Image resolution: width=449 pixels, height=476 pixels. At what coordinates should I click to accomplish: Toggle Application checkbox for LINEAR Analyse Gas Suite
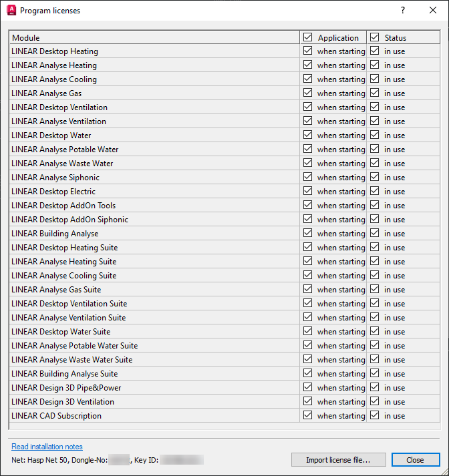[307, 288]
